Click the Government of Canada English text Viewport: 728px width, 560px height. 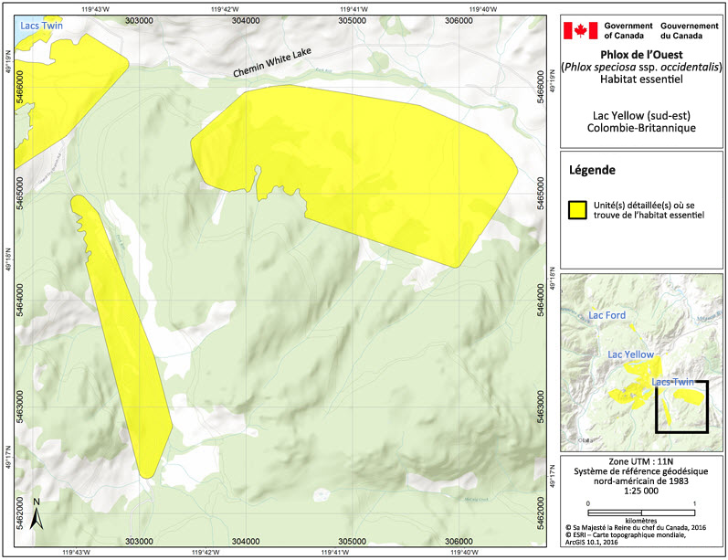tap(628, 31)
